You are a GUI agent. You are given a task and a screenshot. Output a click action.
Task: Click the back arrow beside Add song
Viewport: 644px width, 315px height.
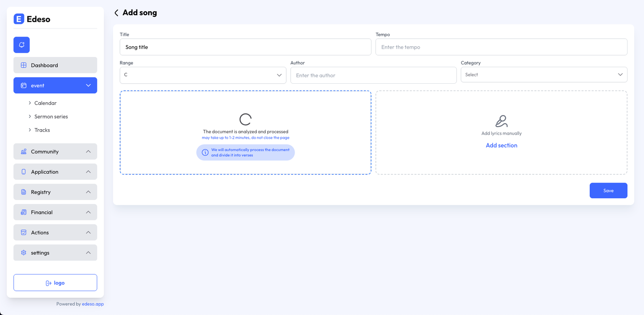tap(116, 13)
